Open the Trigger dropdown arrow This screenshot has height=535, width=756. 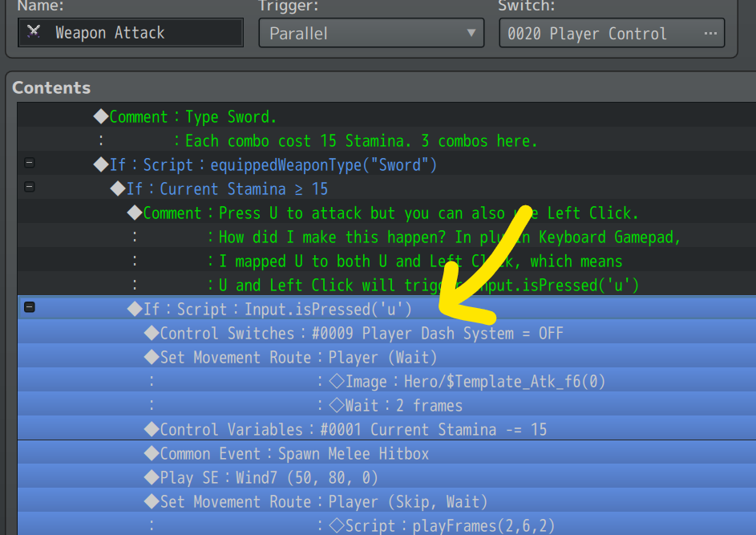(471, 33)
